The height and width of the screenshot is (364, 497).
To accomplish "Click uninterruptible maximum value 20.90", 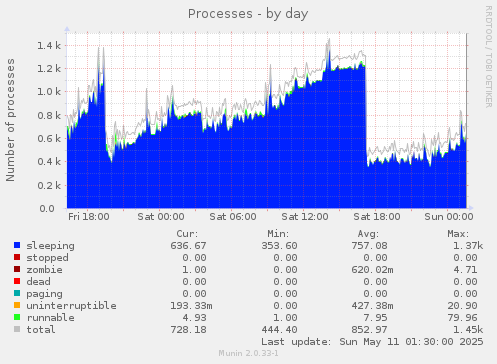I will 462,306.
